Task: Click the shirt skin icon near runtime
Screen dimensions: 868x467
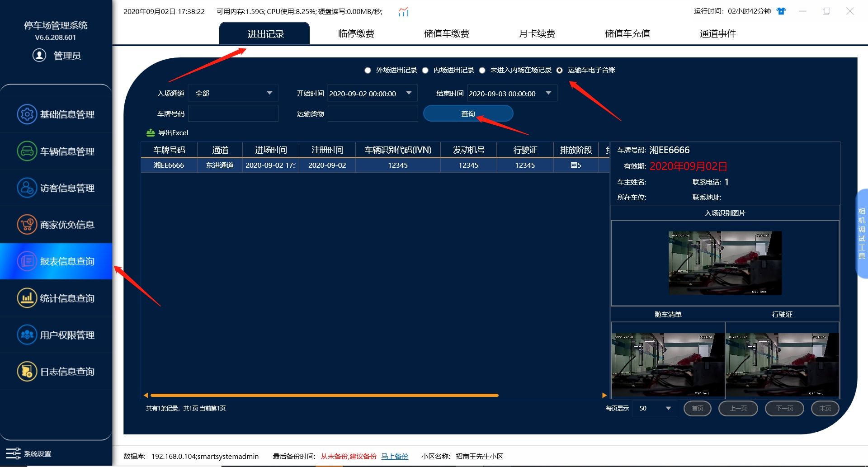Action: (x=781, y=11)
